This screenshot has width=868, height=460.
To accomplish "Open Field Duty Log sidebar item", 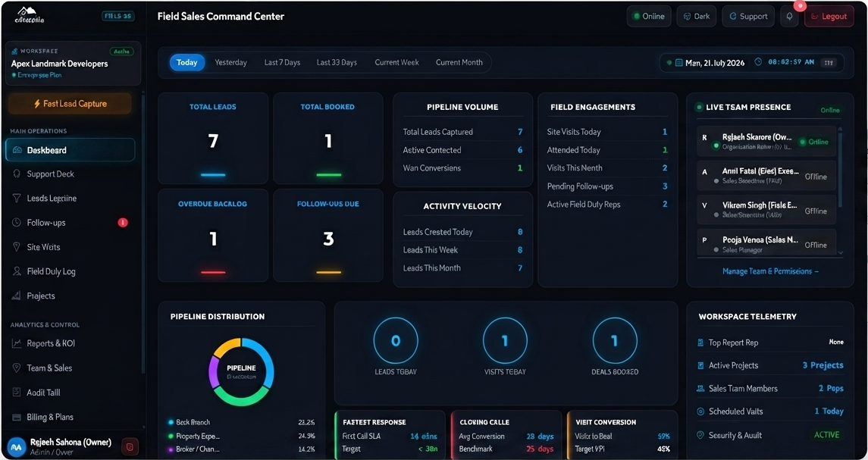I will (70, 271).
